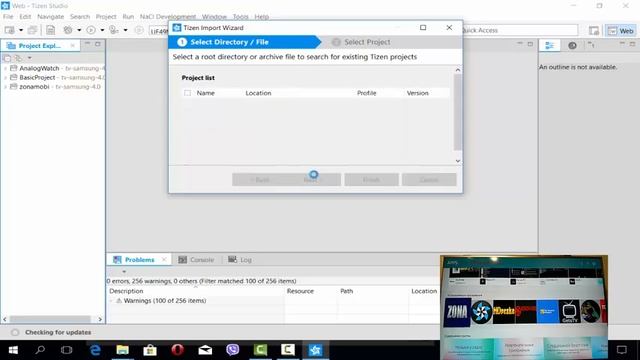Open the round icon tab beside Outline

[572, 46]
